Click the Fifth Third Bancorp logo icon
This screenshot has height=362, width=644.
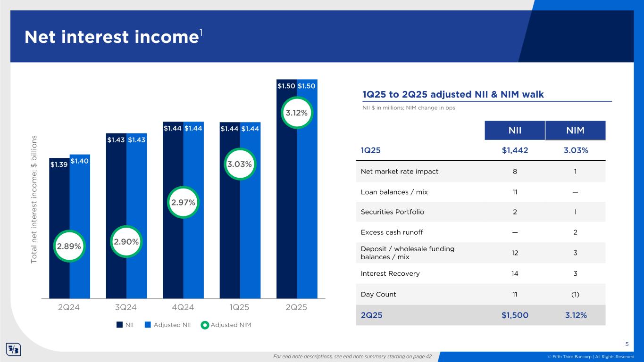coord(13,350)
